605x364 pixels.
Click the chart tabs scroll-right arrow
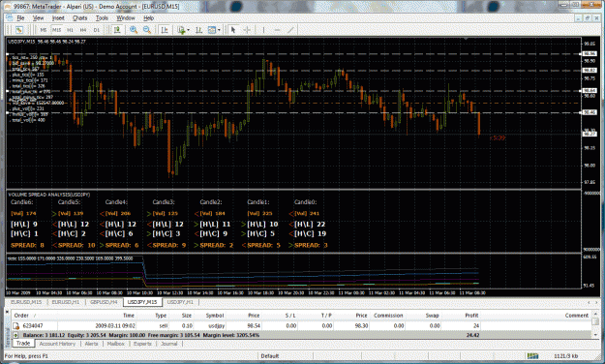(596, 302)
